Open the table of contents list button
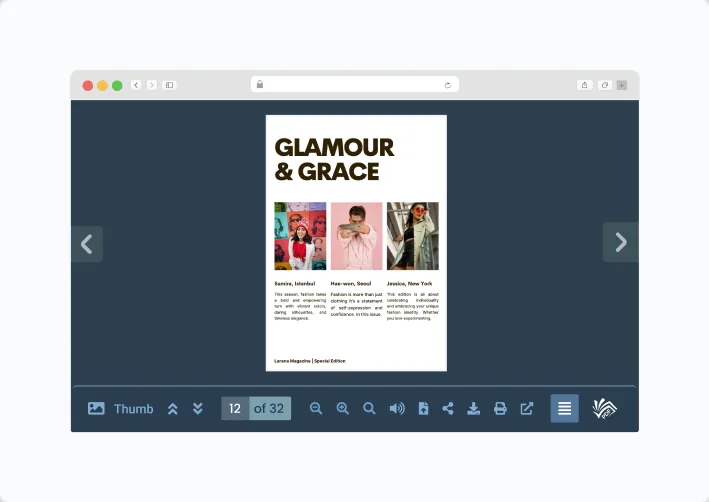This screenshot has height=502, width=709. (564, 408)
